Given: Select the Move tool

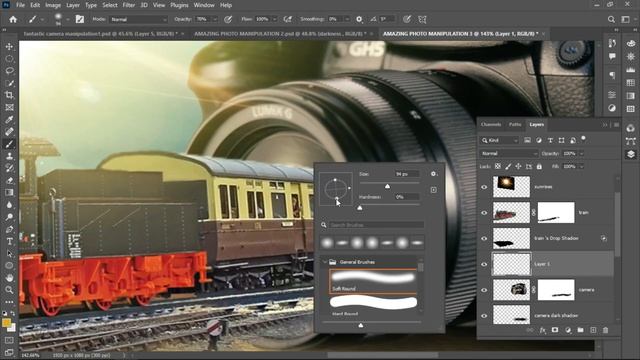Looking at the screenshot, I should pos(9,47).
